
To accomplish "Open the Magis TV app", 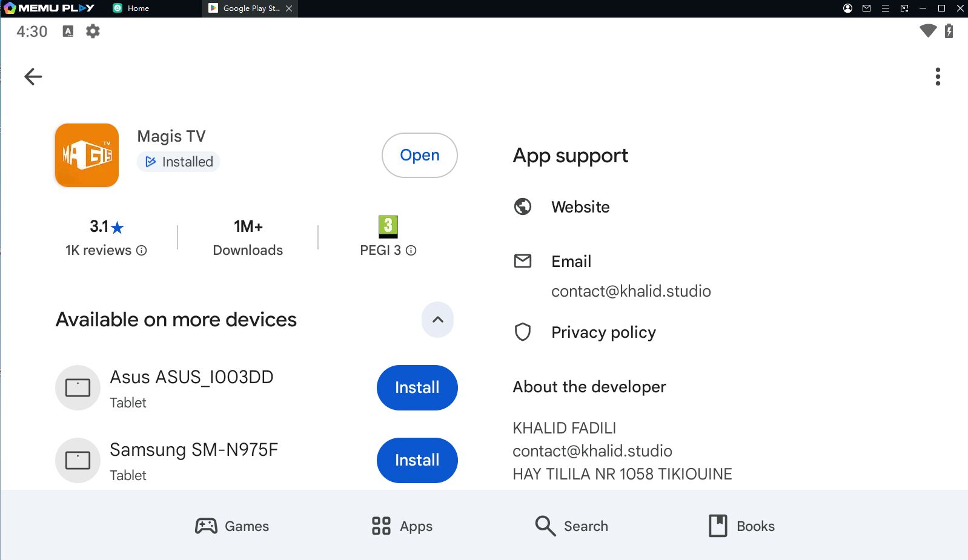I will click(419, 156).
